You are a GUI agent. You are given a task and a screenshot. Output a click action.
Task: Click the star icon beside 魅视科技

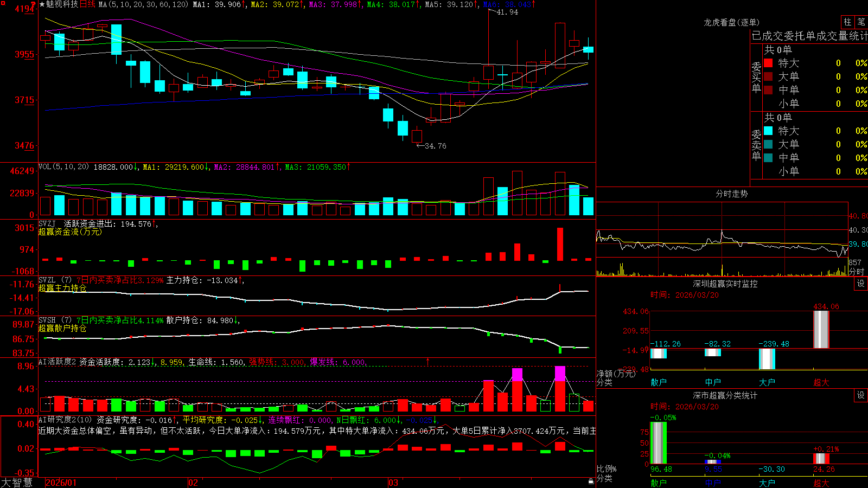pos(42,4)
